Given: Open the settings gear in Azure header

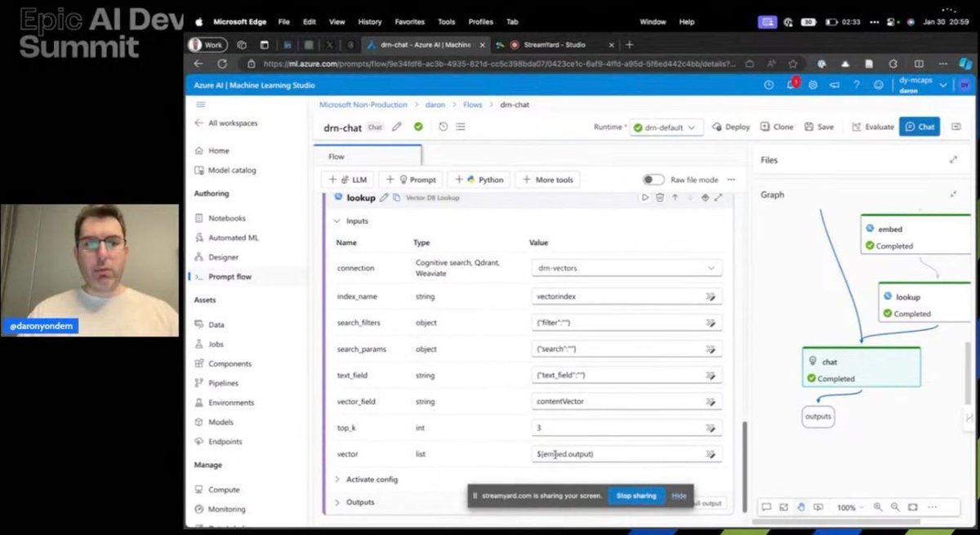Looking at the screenshot, I should [x=813, y=84].
